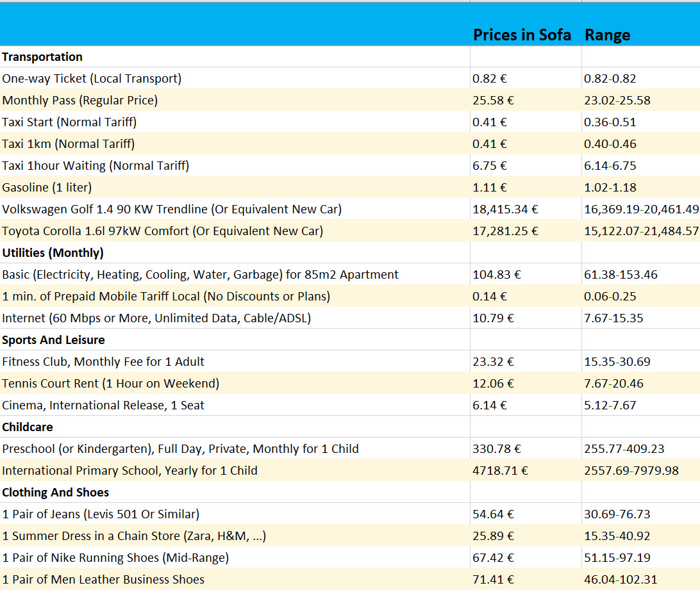Select the Preschool price 330.78 €
700x590 pixels.
(497, 449)
